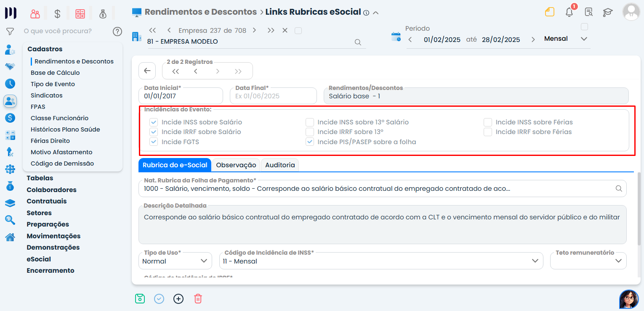Collapse the header chevron next to page title

(x=376, y=13)
